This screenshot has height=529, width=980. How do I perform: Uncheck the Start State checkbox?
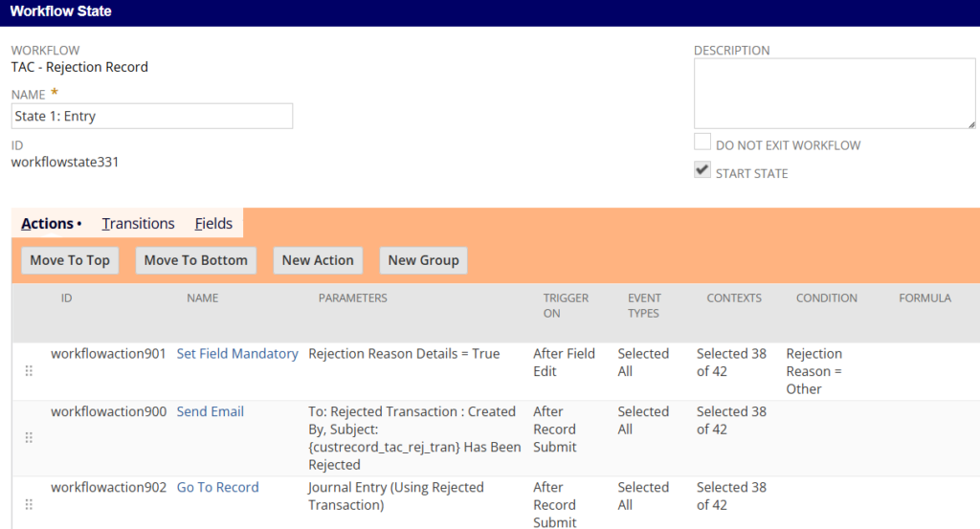tap(702, 170)
